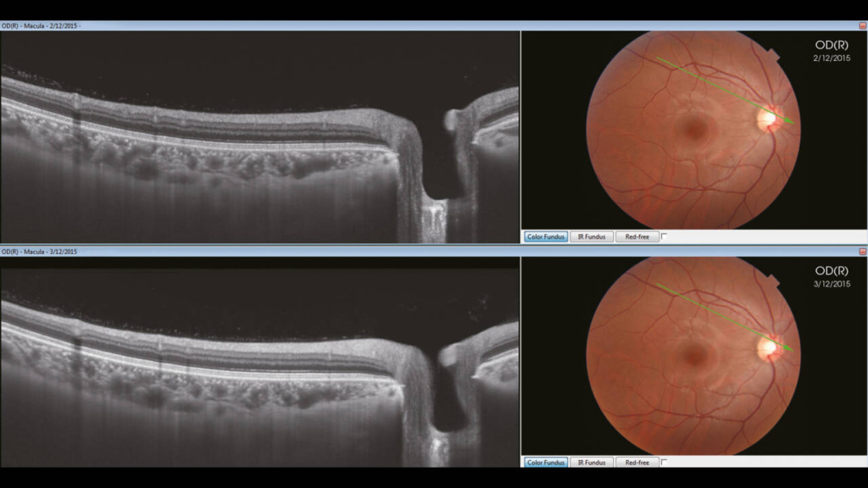This screenshot has height=488, width=868.
Task: Close the 3/12/2015 Macula scan window
Action: (862, 252)
